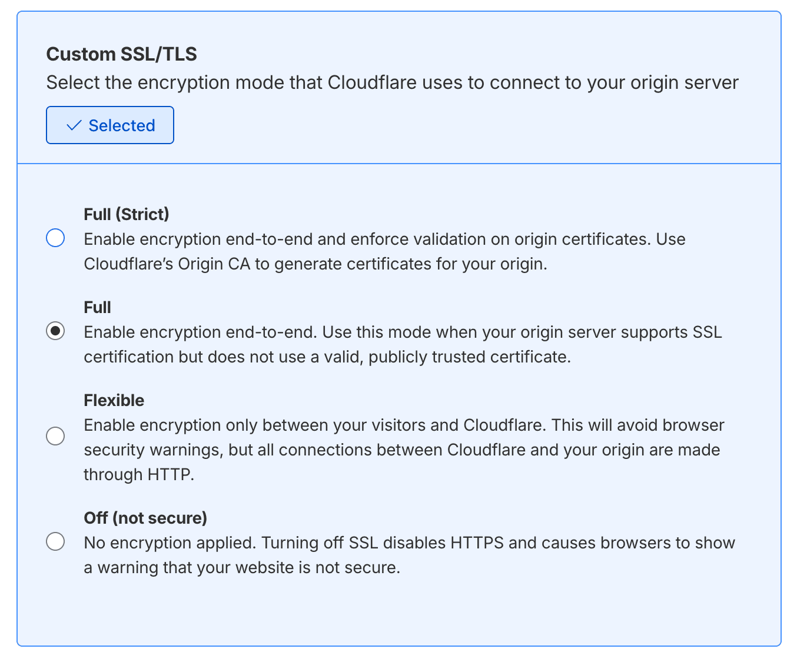Click the Off (not secure) label
The width and height of the screenshot is (797, 672).
coord(145,518)
